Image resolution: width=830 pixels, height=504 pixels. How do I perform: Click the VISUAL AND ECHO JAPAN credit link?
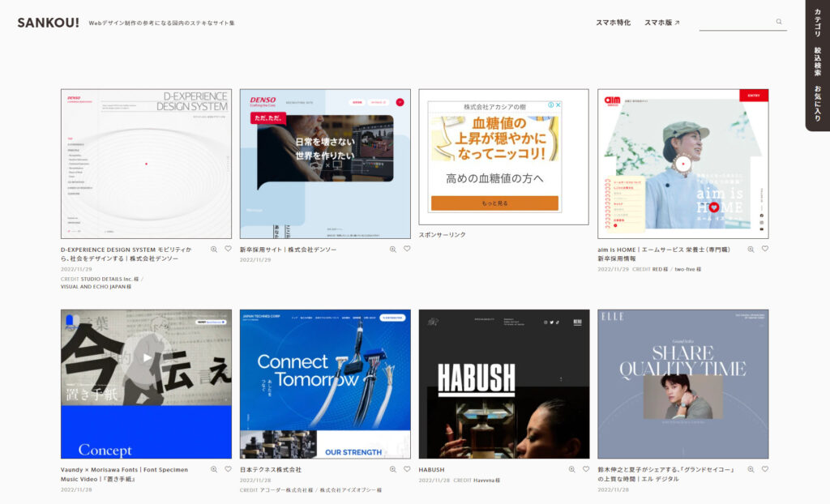pos(96,287)
